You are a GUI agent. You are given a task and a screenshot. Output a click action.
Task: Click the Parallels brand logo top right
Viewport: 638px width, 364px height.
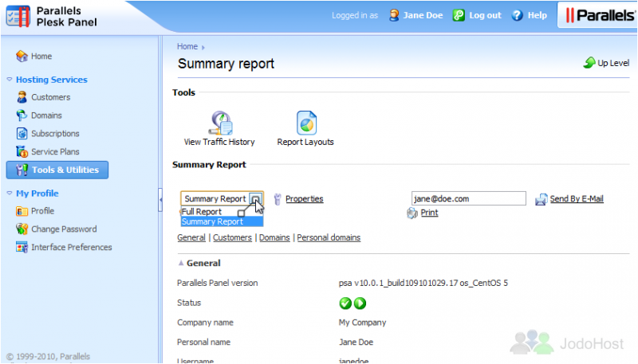600,15
